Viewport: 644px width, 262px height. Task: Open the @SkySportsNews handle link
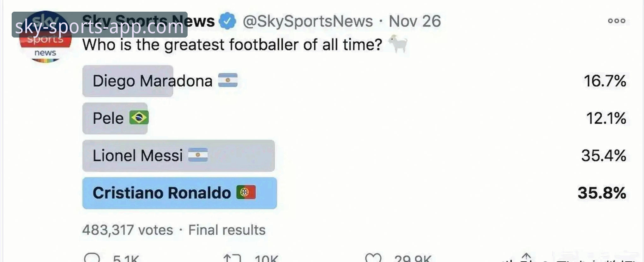coord(308,21)
